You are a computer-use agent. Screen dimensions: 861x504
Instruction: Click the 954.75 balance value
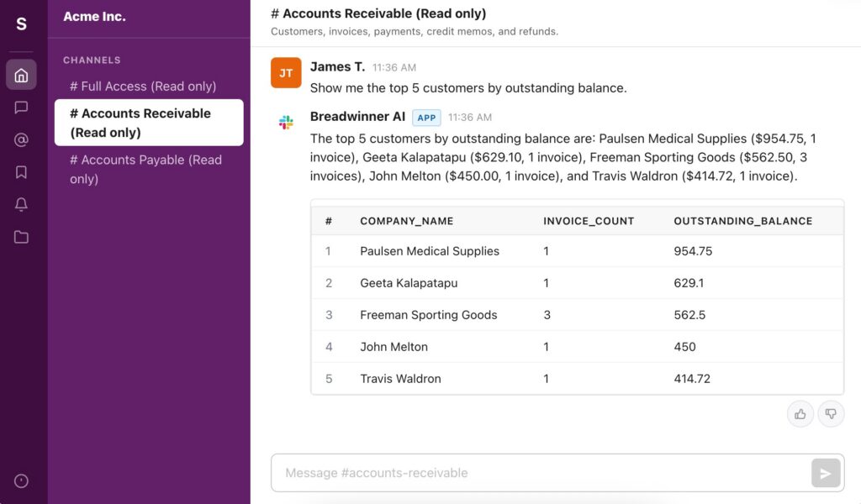[x=693, y=251]
